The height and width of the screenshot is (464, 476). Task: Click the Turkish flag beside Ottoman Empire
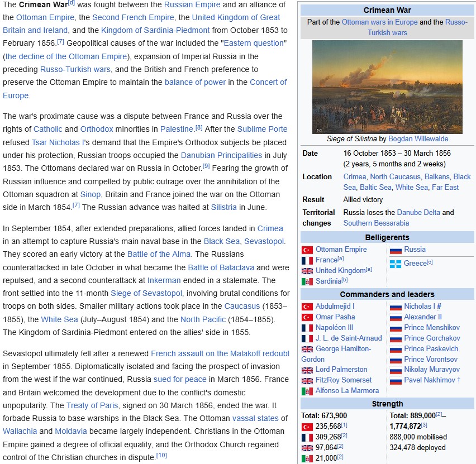307,250
